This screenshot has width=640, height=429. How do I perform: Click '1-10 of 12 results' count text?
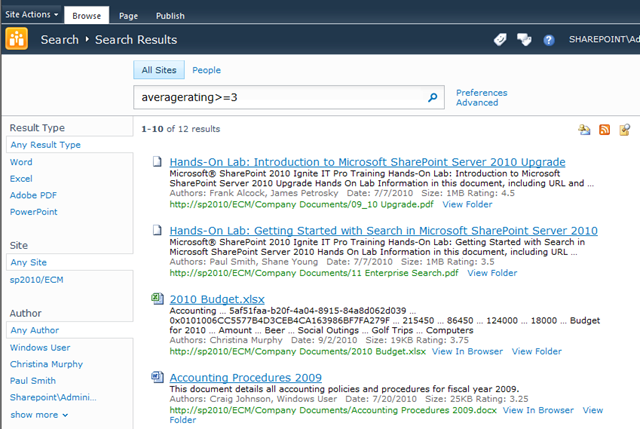180,129
